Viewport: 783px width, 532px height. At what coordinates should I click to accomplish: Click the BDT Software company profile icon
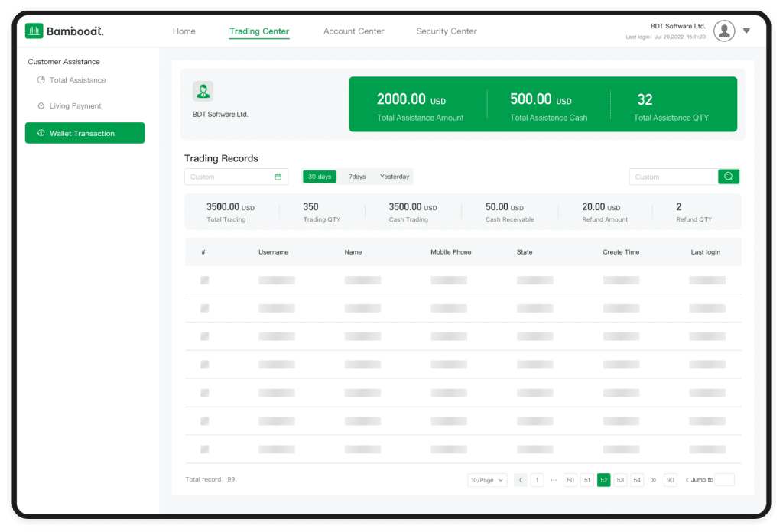click(x=203, y=92)
